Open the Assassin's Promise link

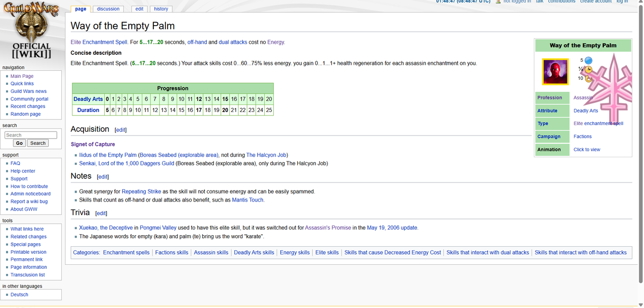click(x=328, y=228)
